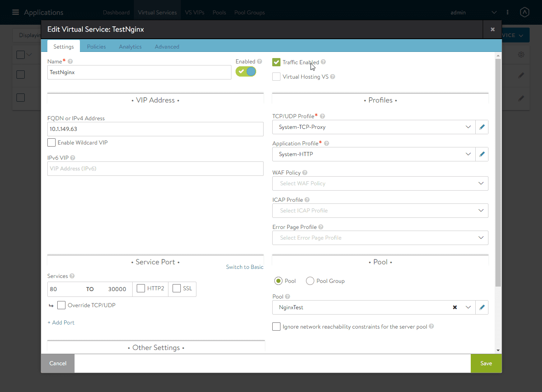Screen dimensions: 542x392
Task: Click the FQDN or IPv4 Address field
Action: [x=155, y=129]
